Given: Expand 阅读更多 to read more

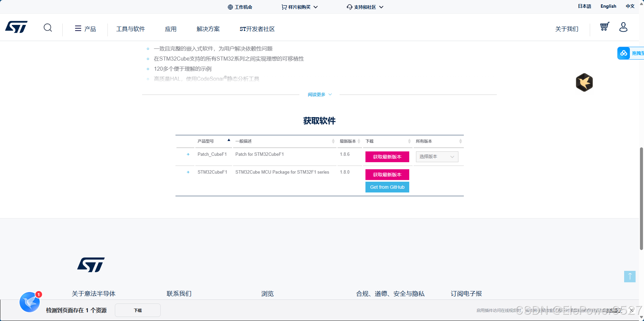Looking at the screenshot, I should click(320, 95).
